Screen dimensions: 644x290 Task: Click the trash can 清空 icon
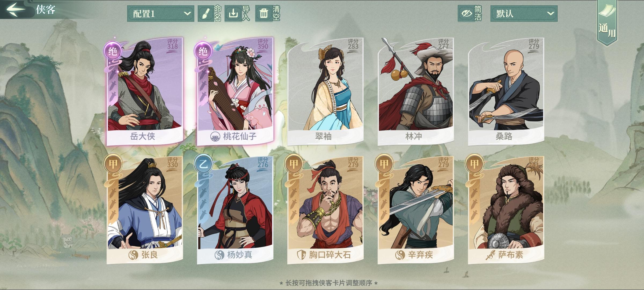264,13
